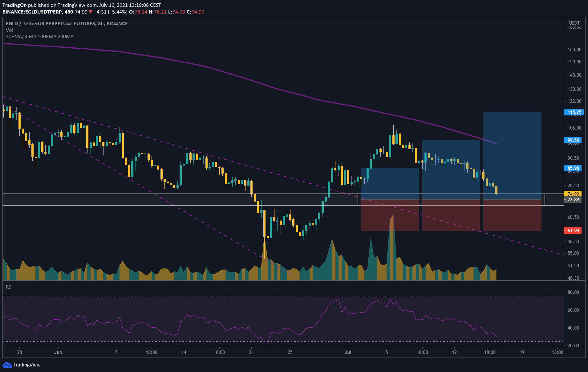Click the Vol indicator label
Viewport: 588px width, 372px height.
(10, 30)
